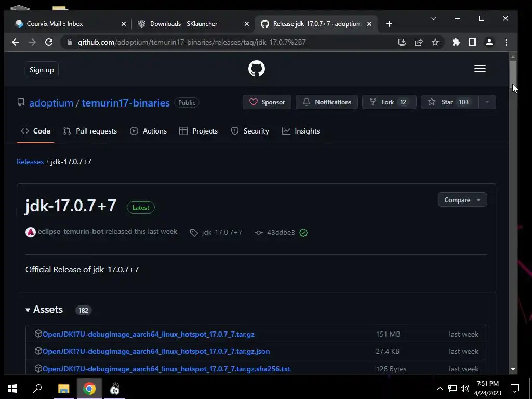Image resolution: width=532 pixels, height=399 pixels.
Task: Share this page icon in address bar
Action: [x=419, y=42]
